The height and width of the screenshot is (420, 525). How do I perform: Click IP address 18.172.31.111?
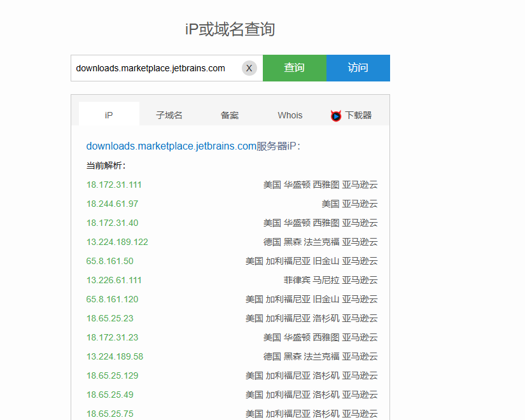(114, 185)
